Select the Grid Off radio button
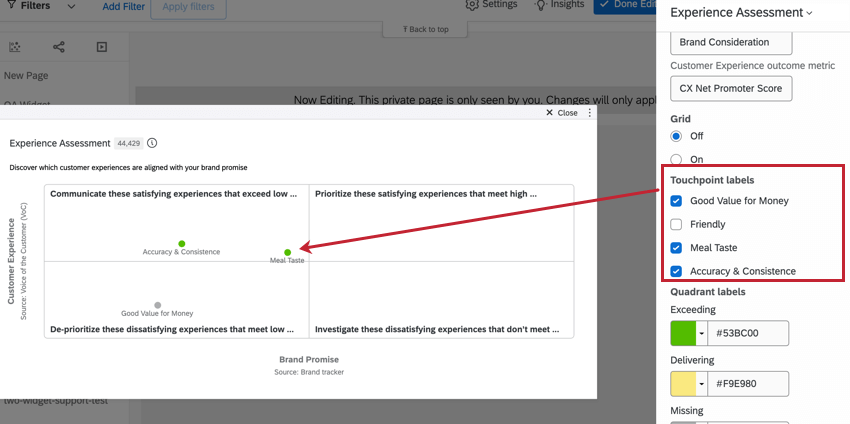The height and width of the screenshot is (424, 850). click(676, 136)
